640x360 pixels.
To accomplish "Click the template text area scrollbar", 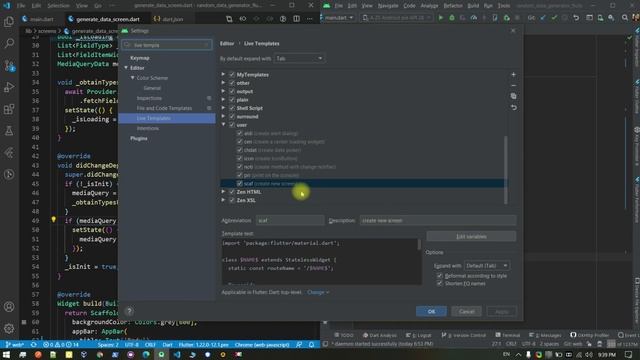I will pos(419,244).
